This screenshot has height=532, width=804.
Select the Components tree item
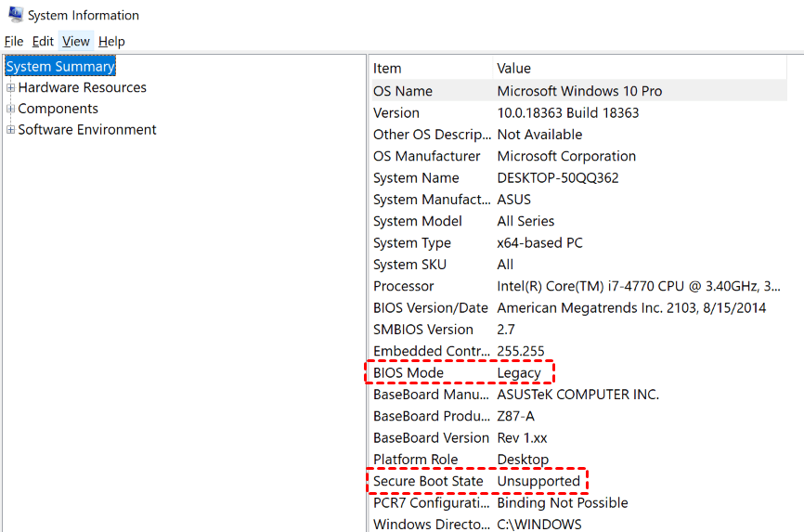[58, 109]
